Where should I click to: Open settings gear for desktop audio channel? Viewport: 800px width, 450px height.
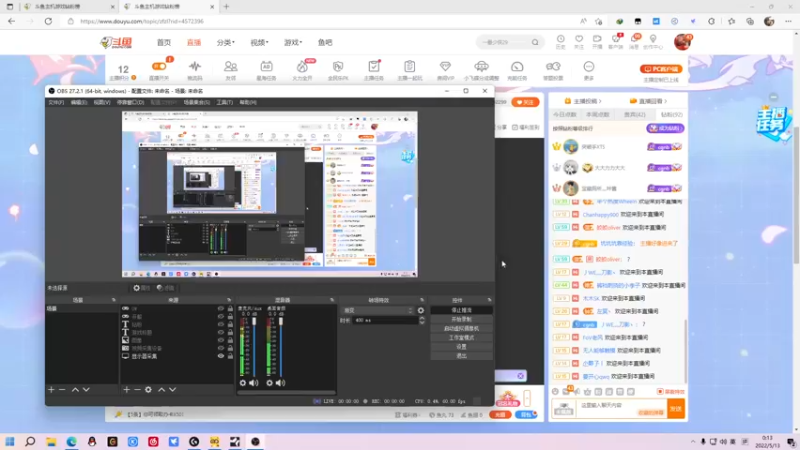(x=269, y=383)
